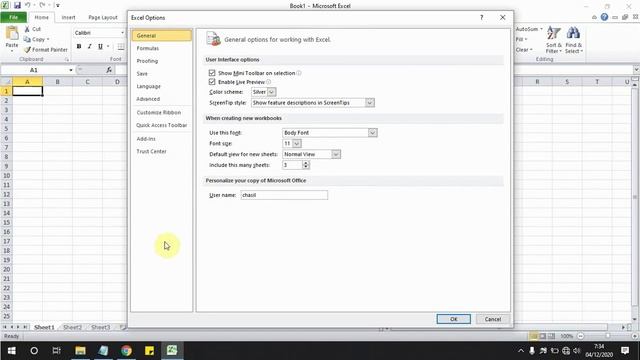Image resolution: width=640 pixels, height=360 pixels.
Task: Close the Excel Options dialog
Action: (502, 18)
